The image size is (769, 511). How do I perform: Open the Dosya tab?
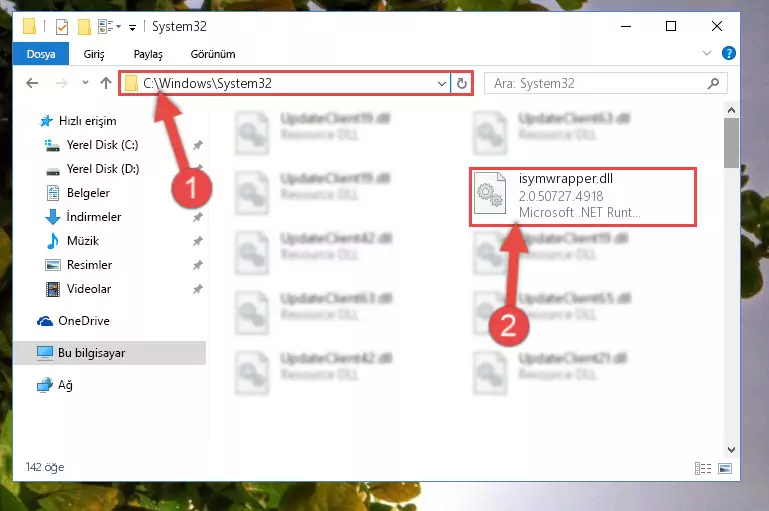click(x=41, y=54)
